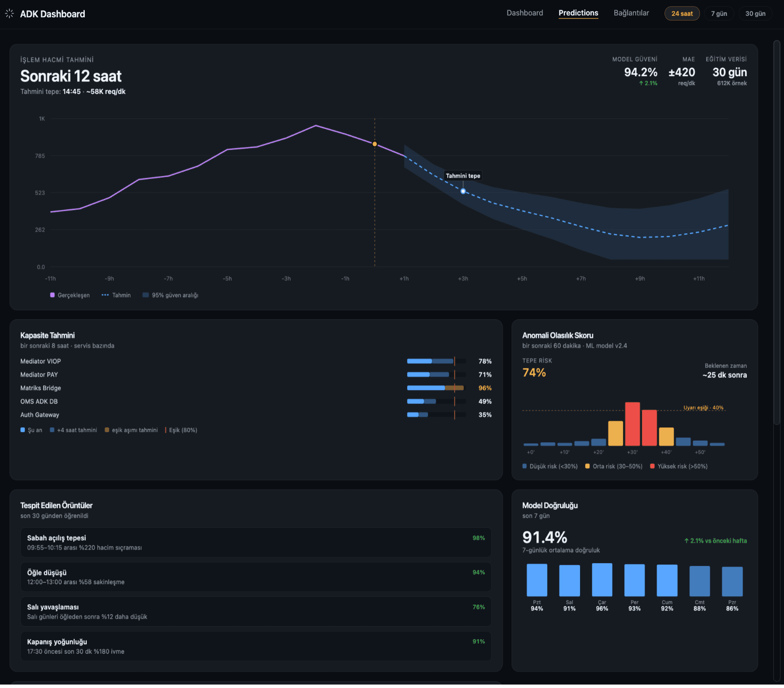Click the +4 saat tahmini legend swatch
784x688 pixels.
(52, 430)
